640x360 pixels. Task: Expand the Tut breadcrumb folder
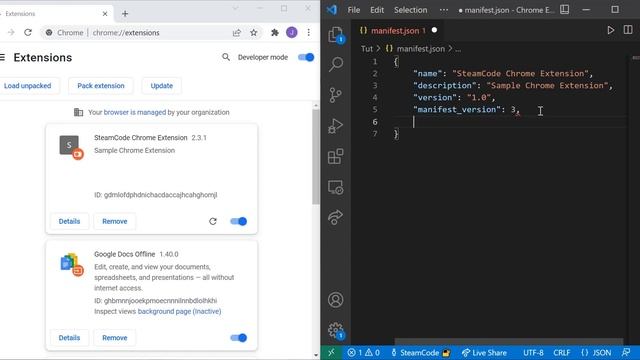point(367,49)
